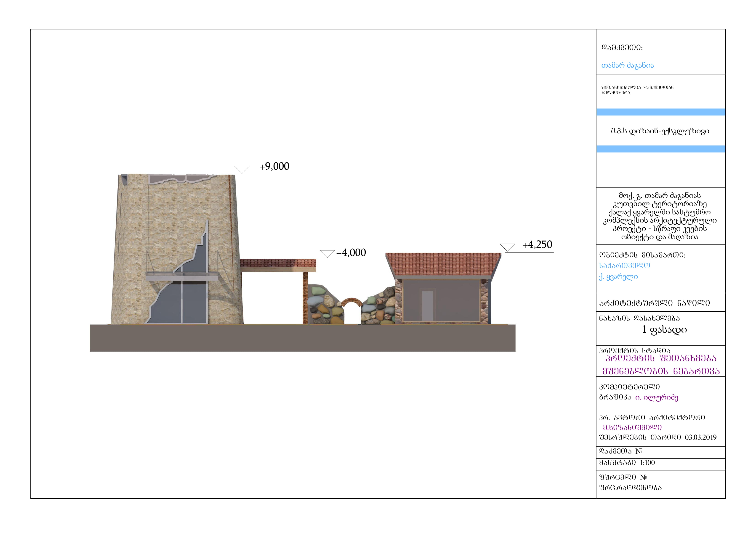Select the +4,250 elevation label text
Screen dimensions: 756x534
click(537, 245)
